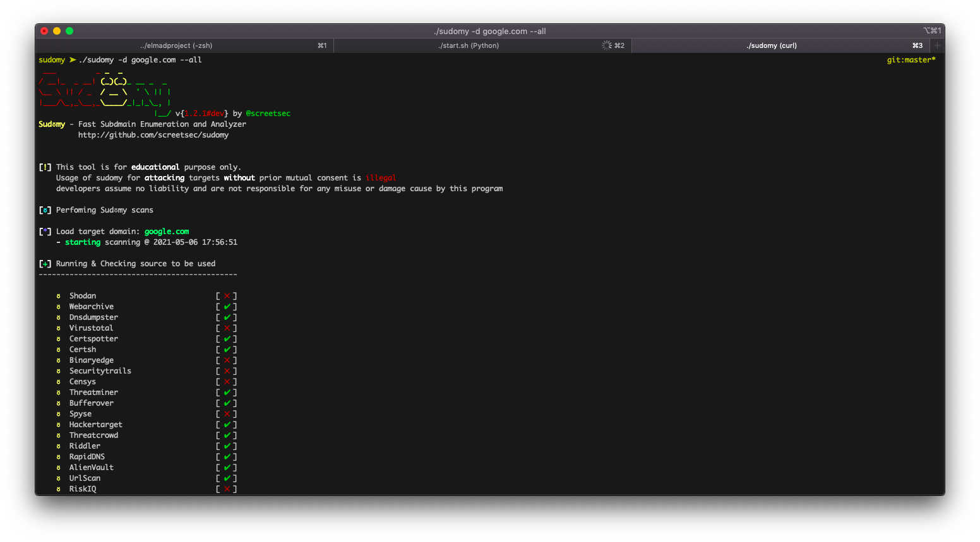Click the git:master* branch indicator
Image resolution: width=980 pixels, height=542 pixels.
pos(911,59)
